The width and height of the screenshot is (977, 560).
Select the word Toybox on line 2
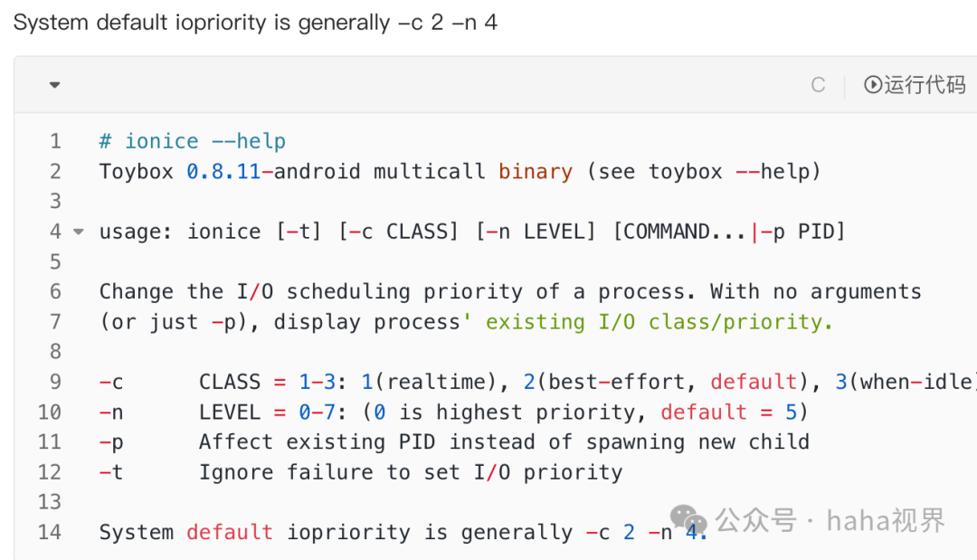click(x=136, y=170)
